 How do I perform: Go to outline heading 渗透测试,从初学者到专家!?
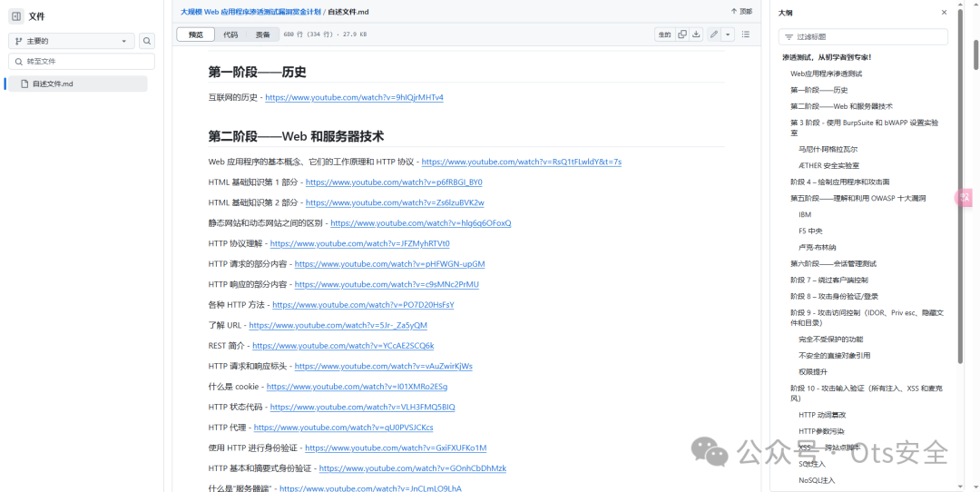point(827,57)
